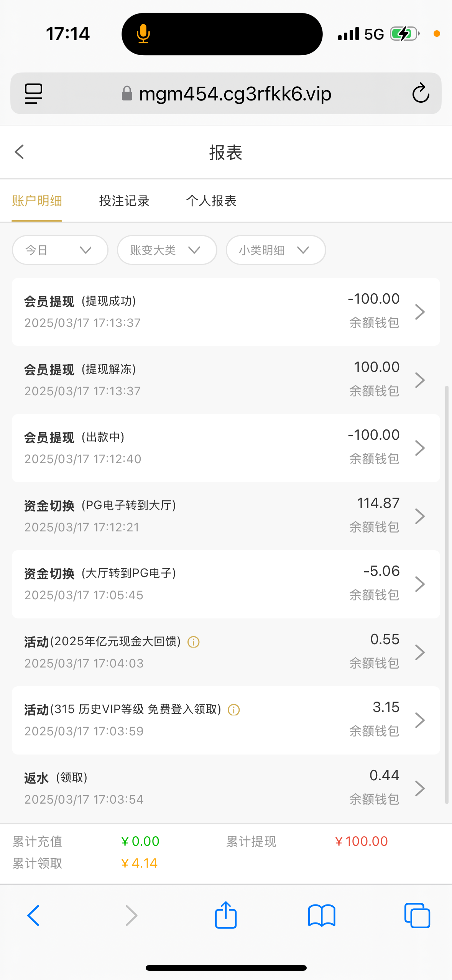This screenshot has height=980, width=452.
Task: View the PG电子转到大厅 transfer entry
Action: (x=225, y=516)
